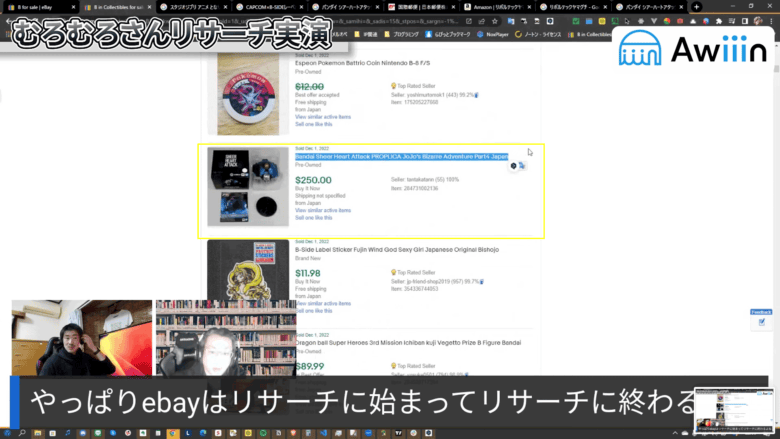Open File Explorer from the taskbar
This screenshot has height=439, width=780.
pyautogui.click(x=37, y=434)
